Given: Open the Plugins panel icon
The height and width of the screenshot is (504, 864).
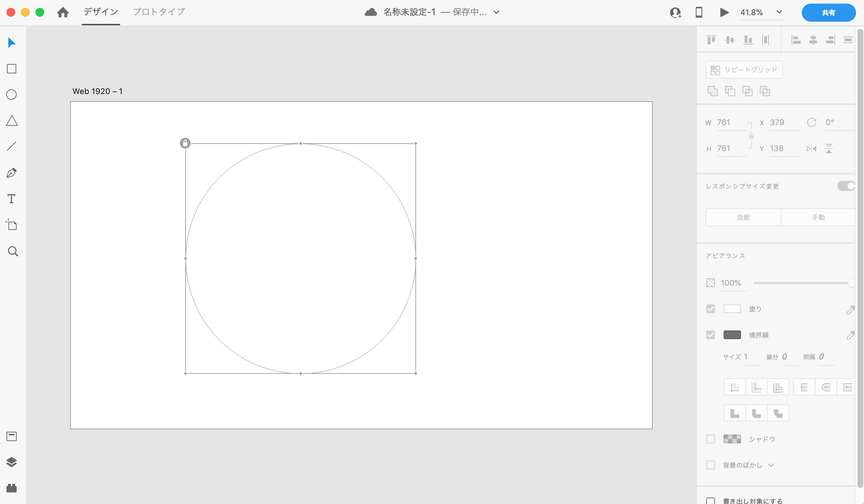Looking at the screenshot, I should click(12, 488).
